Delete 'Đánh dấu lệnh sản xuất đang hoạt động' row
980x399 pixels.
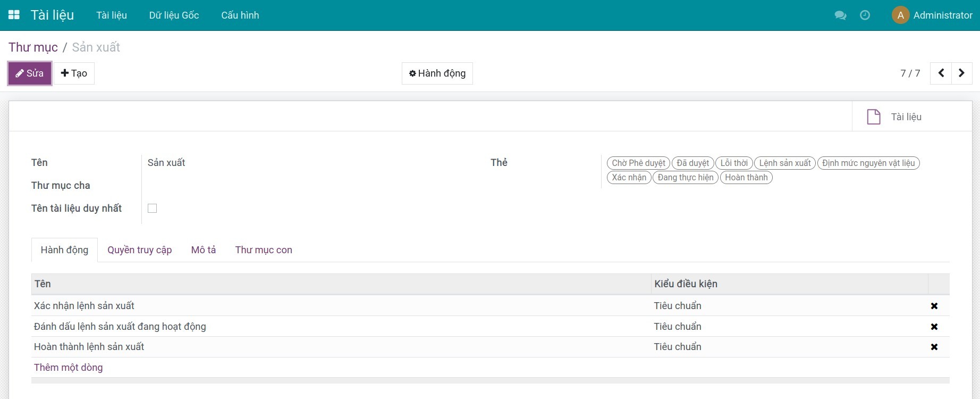[x=934, y=327]
